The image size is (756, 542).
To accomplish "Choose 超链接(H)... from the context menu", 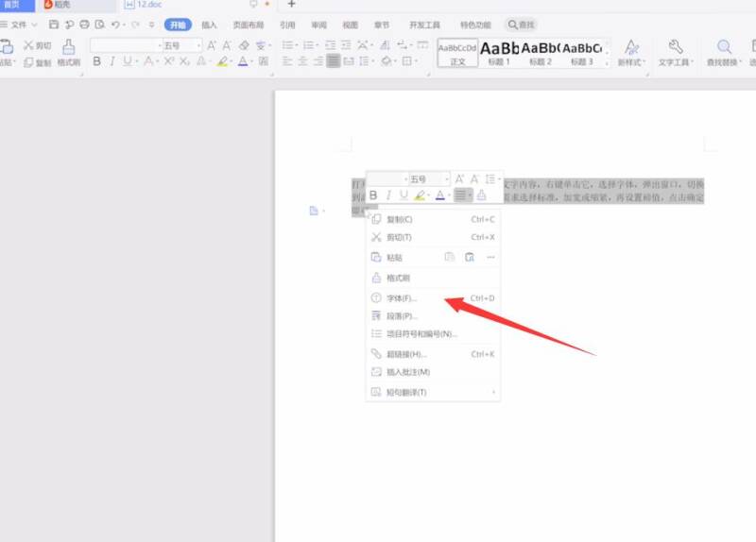I will click(x=433, y=354).
